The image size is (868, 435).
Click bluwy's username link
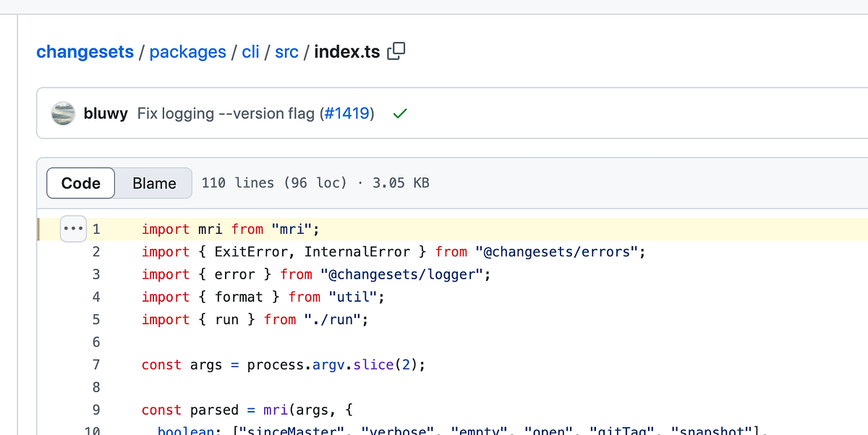106,113
